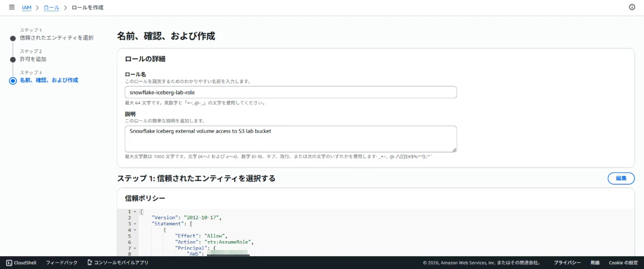644x269 pixels.
Task: Click the ロールを作成 breadcrumb text
Action: 88,8
